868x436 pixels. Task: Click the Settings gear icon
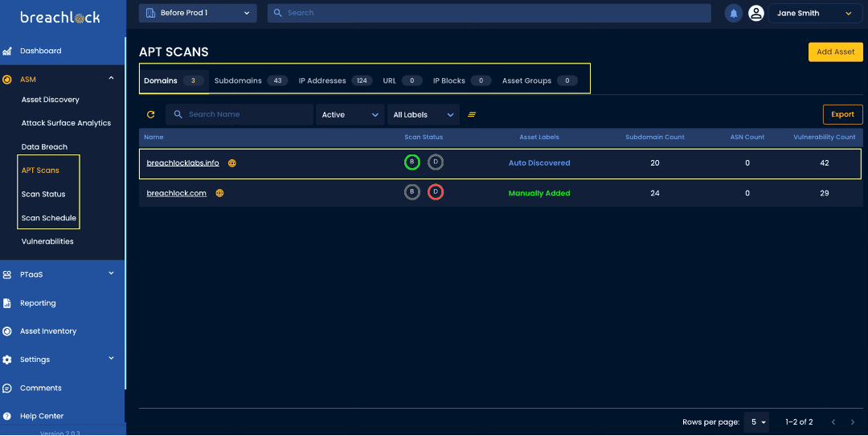click(x=7, y=360)
